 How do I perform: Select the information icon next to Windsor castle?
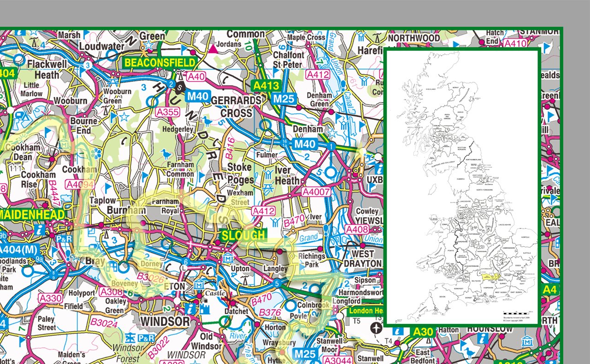click(190, 308)
